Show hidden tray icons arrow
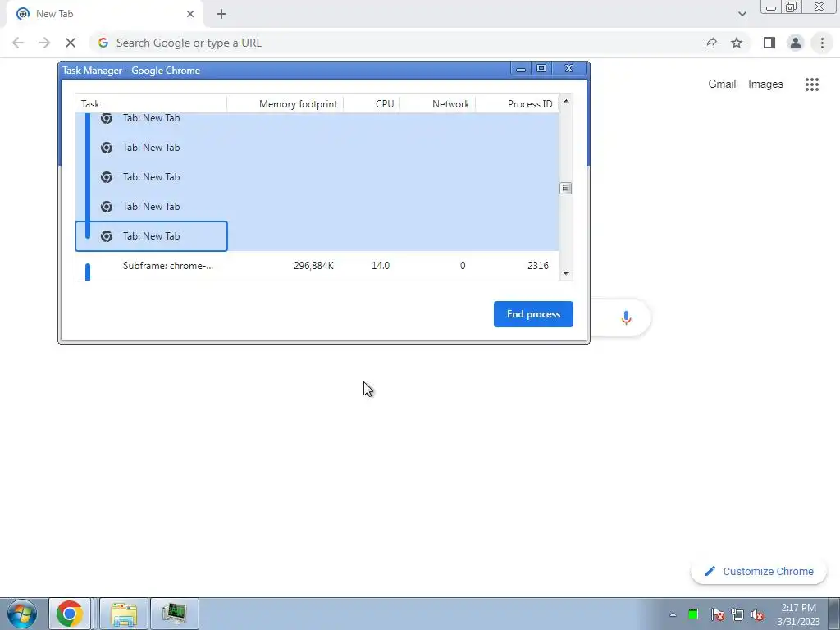Image resolution: width=840 pixels, height=630 pixels. tap(673, 614)
